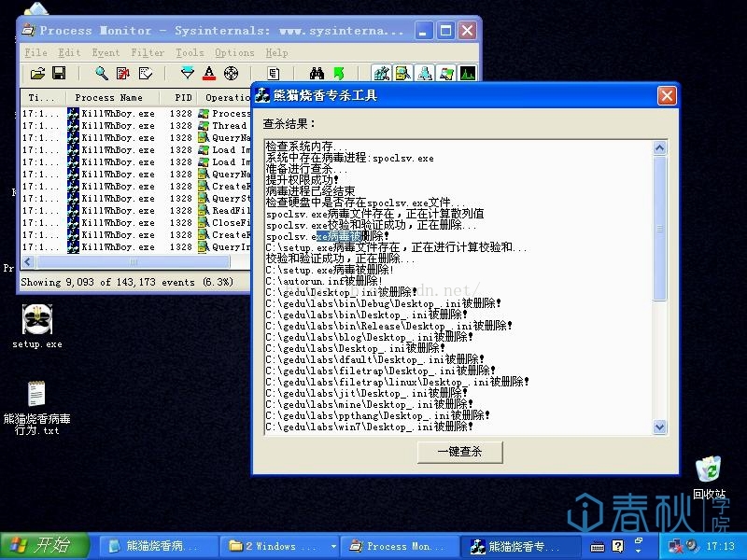Open the Help menu
This screenshot has height=560, width=747.
tap(276, 52)
